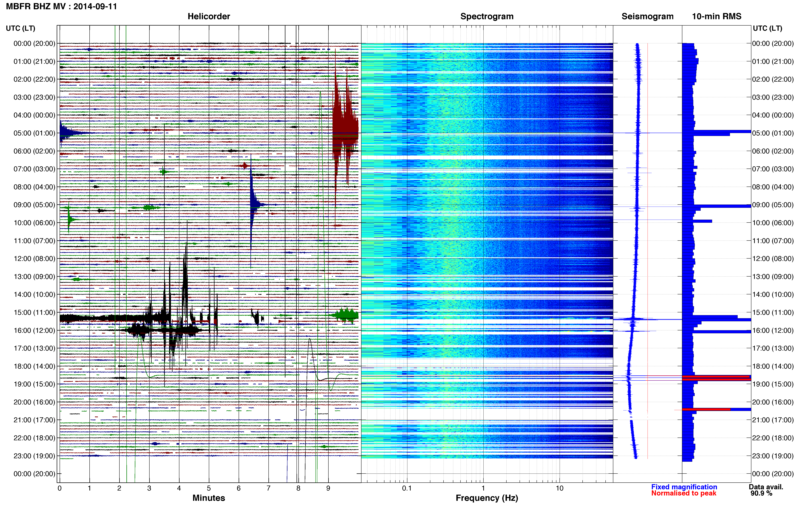Click the left time label '23:00 (19:00)'
Image resolution: width=812 pixels, height=508 pixels.
tap(34, 456)
